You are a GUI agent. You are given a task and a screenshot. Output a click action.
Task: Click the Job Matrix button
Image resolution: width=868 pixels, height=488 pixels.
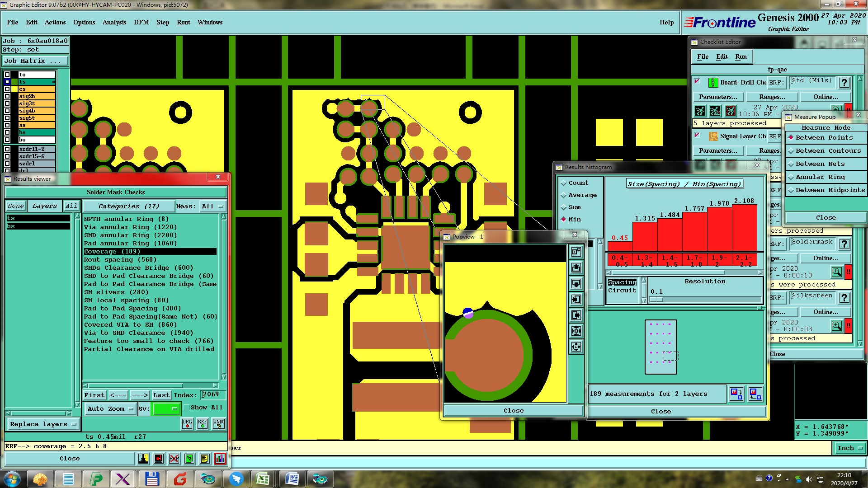coord(35,61)
